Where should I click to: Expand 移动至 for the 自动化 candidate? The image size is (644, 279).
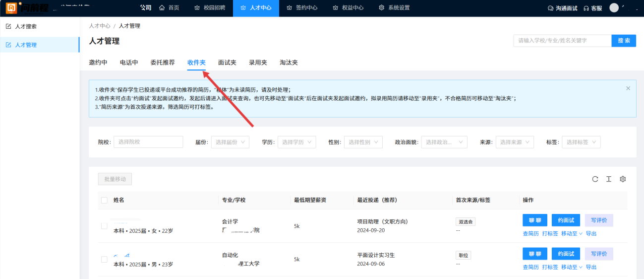point(572,267)
